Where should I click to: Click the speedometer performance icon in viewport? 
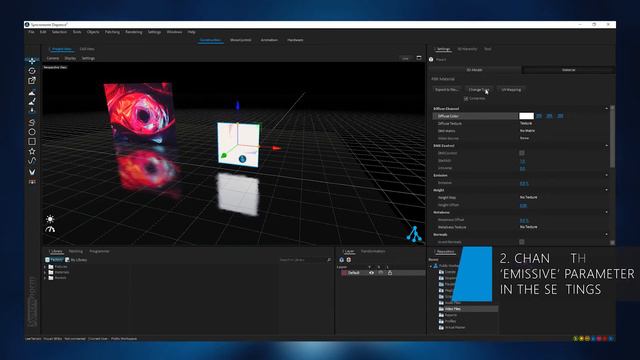tap(50, 229)
